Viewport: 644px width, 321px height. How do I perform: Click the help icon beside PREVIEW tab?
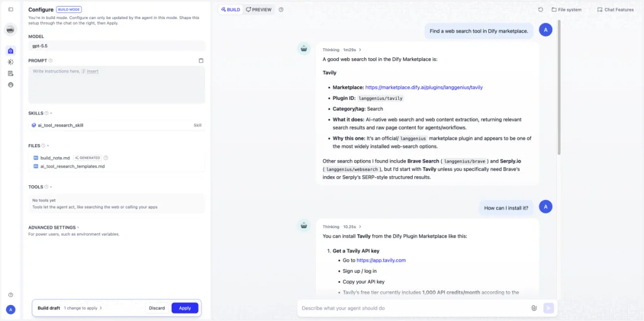(x=281, y=10)
